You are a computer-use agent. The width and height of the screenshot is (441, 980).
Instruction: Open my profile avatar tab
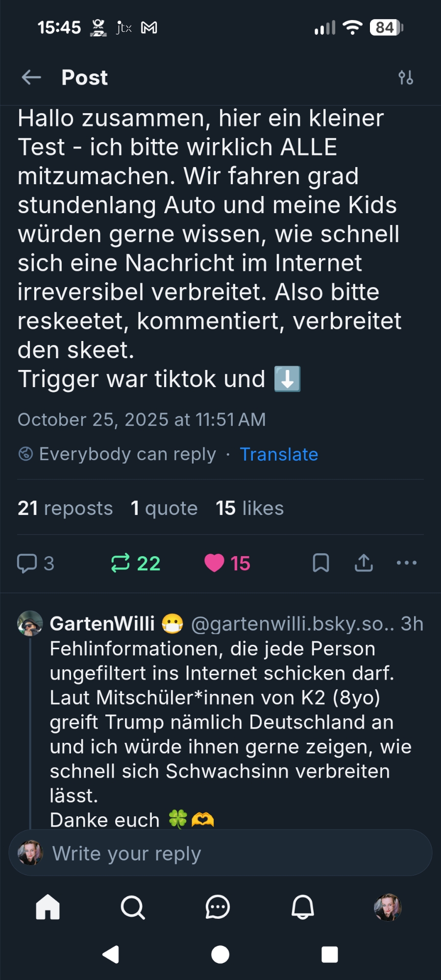(388, 907)
